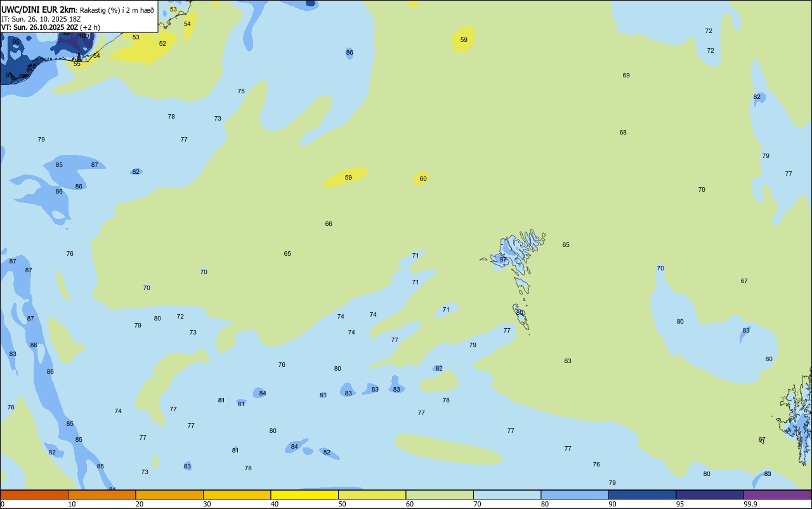Image resolution: width=812 pixels, height=509 pixels.
Task: Click the title text 'UWC/DINI EUR 2km'
Action: point(38,10)
